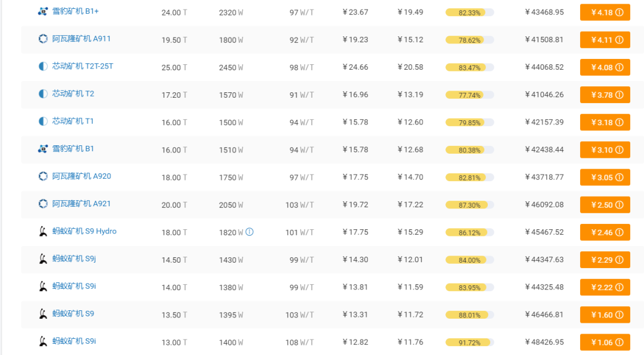Image resolution: width=644 pixels, height=355 pixels.
Task: Click the 蚂蚁矿机 S9j brand icon
Action: click(x=43, y=259)
